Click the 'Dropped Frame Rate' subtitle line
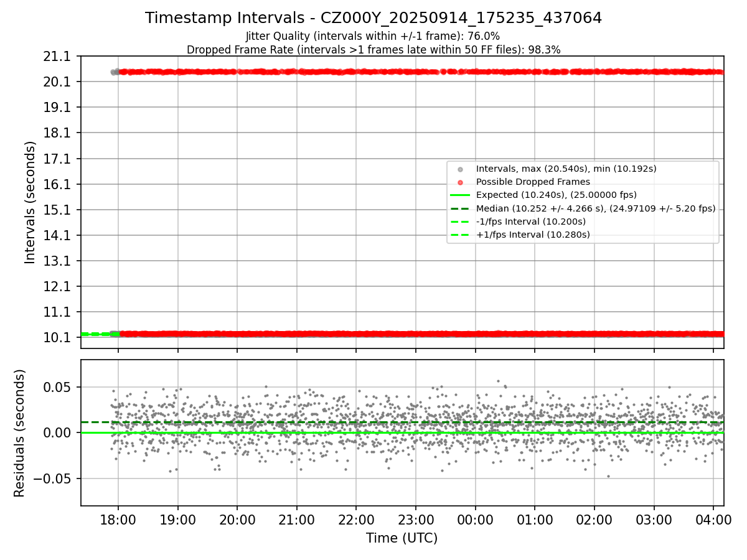Viewport: 747px width, 560px height. point(374,50)
